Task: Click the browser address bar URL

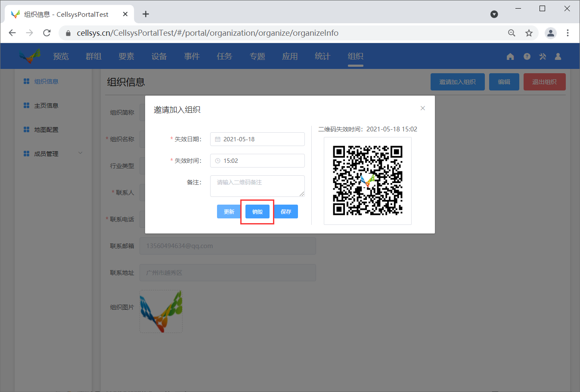Action: [x=208, y=33]
